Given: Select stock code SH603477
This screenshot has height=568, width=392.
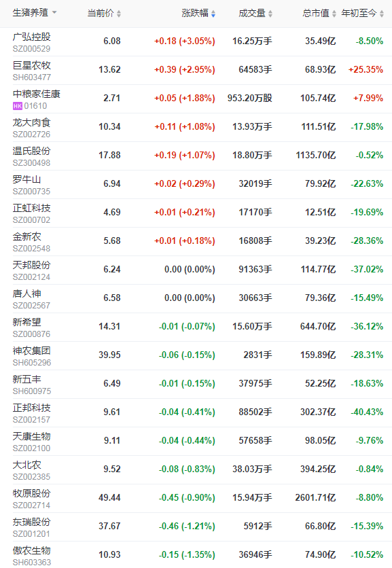Looking at the screenshot, I should tap(32, 77).
